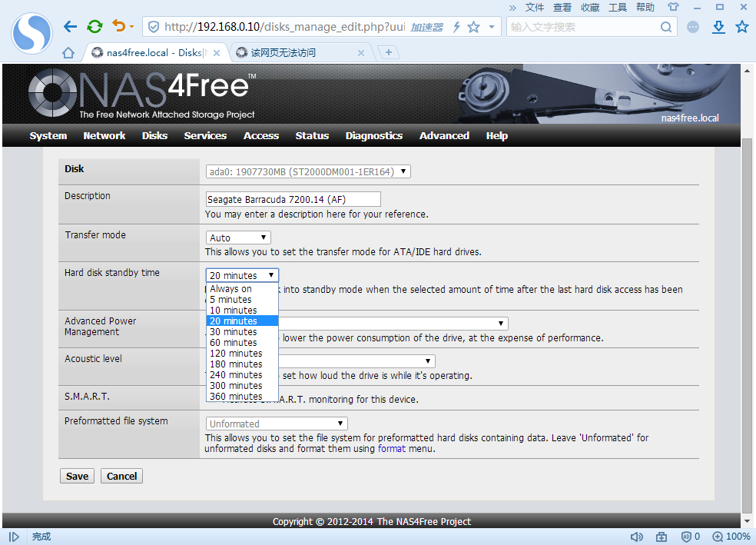The width and height of the screenshot is (756, 545).
Task: Select 5 minutes standby option
Action: (242, 300)
